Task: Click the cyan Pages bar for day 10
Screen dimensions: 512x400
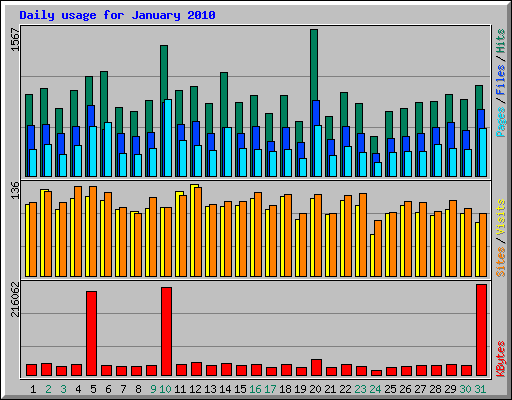Action: 168,138
